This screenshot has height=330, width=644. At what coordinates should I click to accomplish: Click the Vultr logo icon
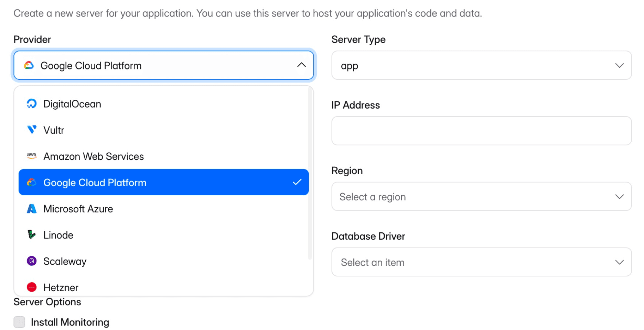coord(32,130)
